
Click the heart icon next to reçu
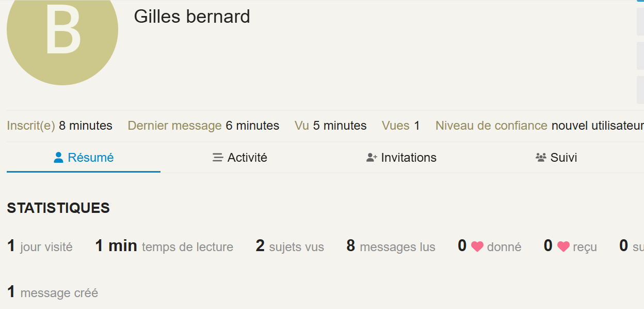coord(563,247)
